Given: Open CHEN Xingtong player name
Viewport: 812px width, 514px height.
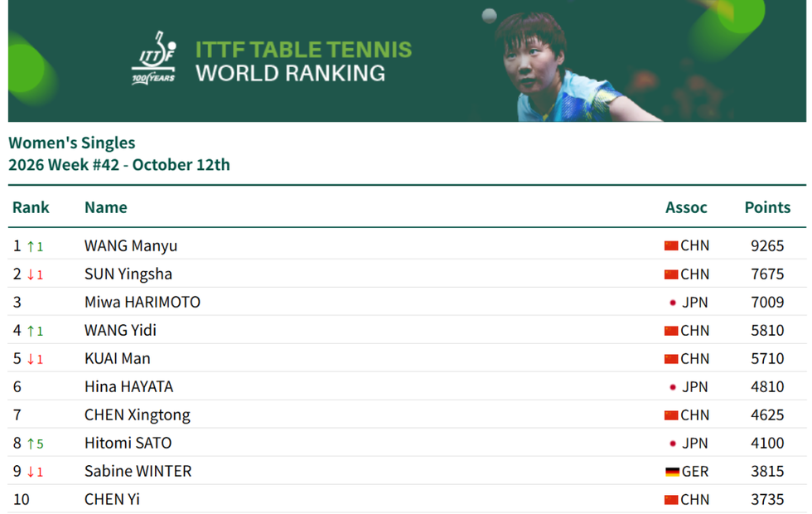Looking at the screenshot, I should (x=138, y=415).
